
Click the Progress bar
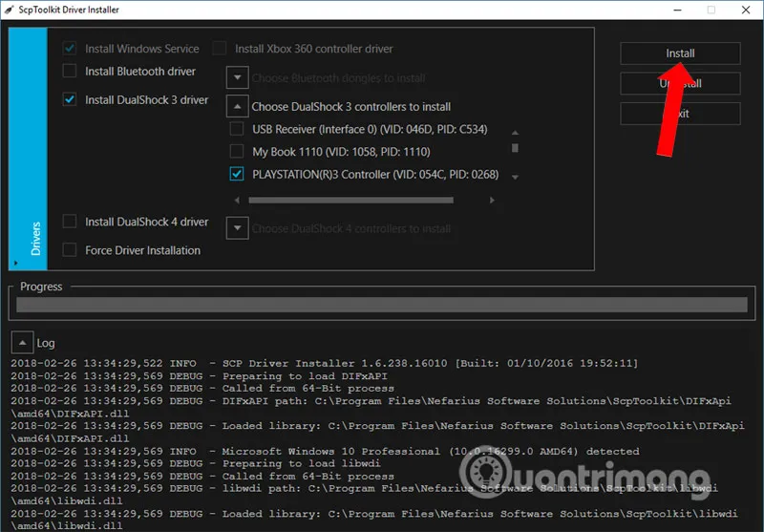point(382,306)
